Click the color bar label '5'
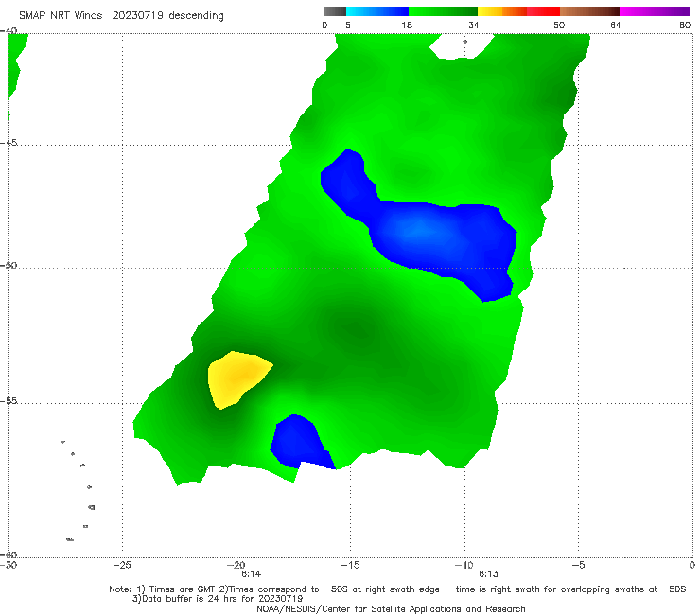700x615 pixels. point(348,26)
